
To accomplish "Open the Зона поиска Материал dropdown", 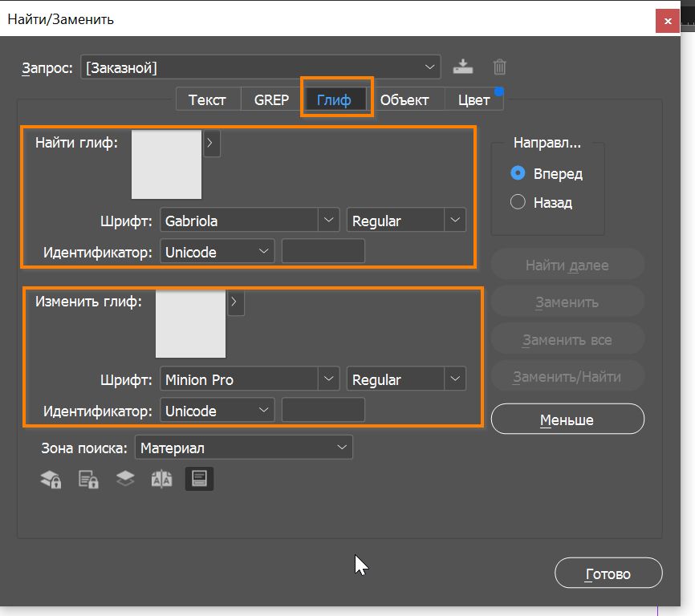I will coord(343,448).
